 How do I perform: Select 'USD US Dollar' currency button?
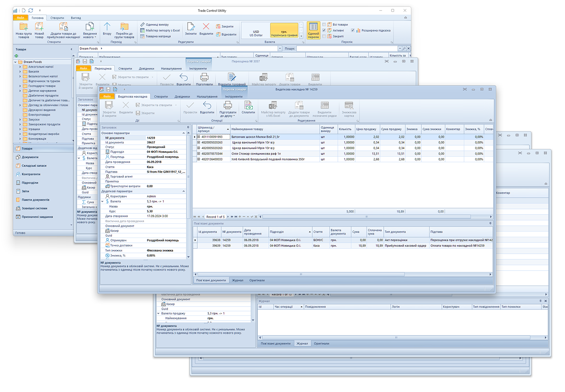256,32
